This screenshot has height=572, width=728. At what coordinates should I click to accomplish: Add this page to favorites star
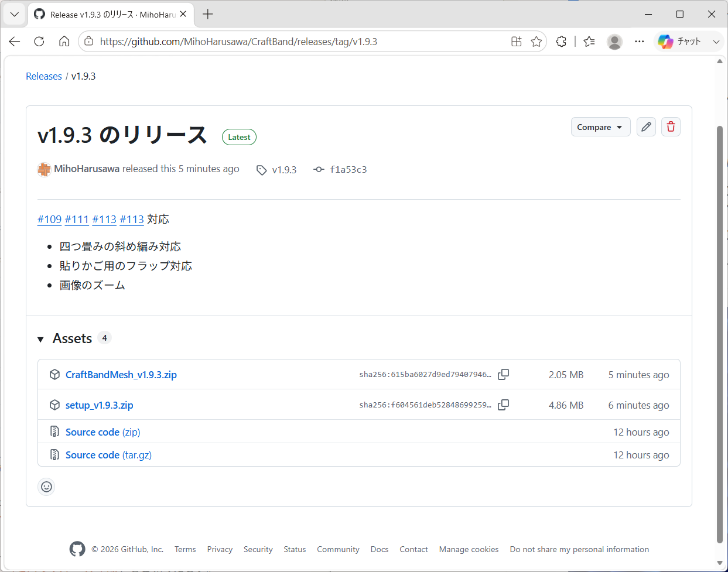pyautogui.click(x=536, y=42)
